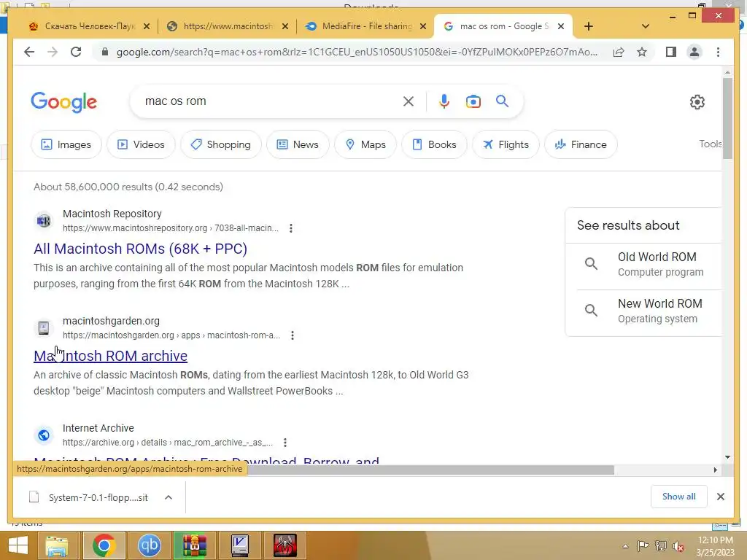Close the downloads bar with the X
The height and width of the screenshot is (560, 747).
click(x=720, y=497)
